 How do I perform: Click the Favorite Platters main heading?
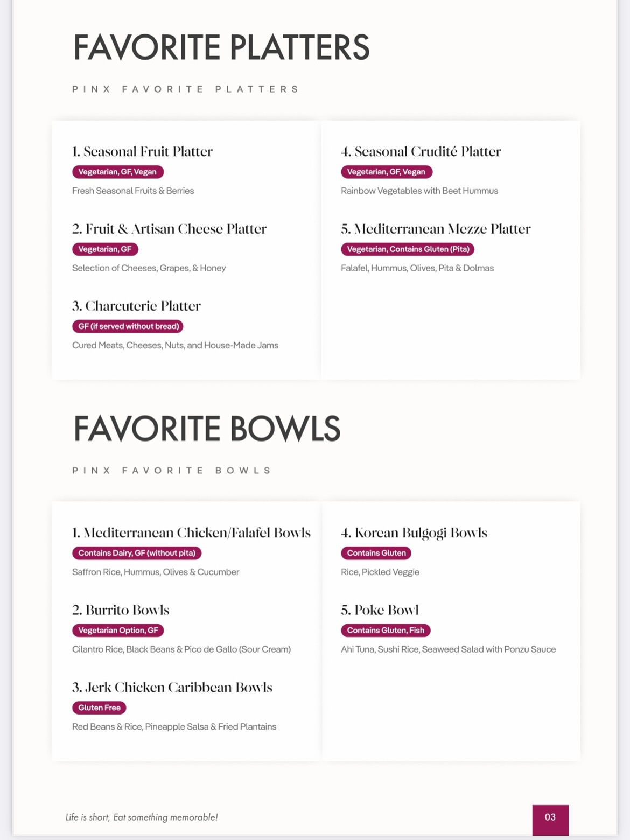tap(221, 47)
